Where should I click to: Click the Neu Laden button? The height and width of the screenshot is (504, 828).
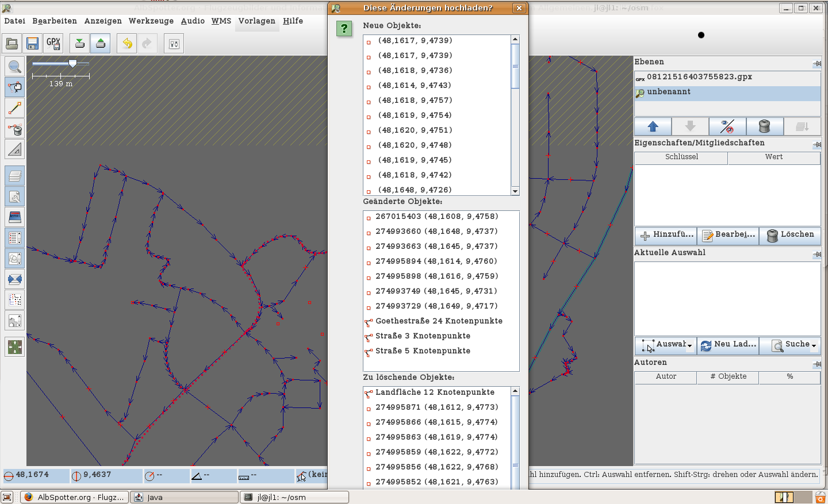pyautogui.click(x=728, y=345)
